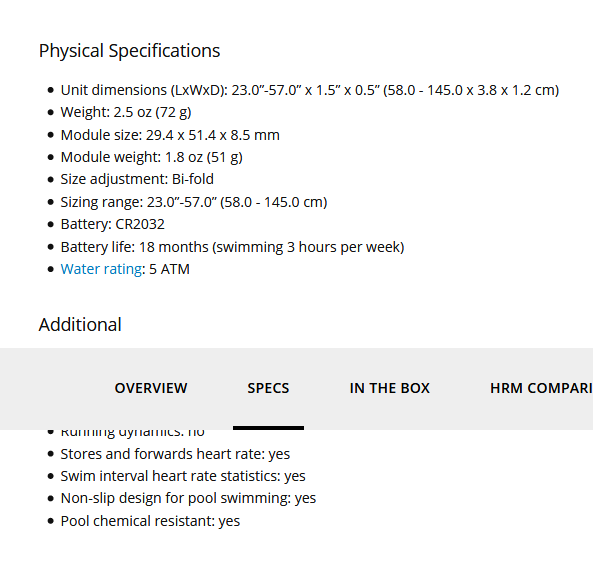
Task: Select the Sizing range entry
Action: [x=194, y=202]
